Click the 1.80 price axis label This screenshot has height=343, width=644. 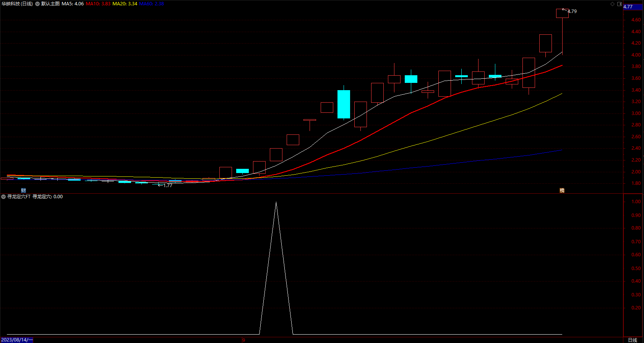click(636, 183)
